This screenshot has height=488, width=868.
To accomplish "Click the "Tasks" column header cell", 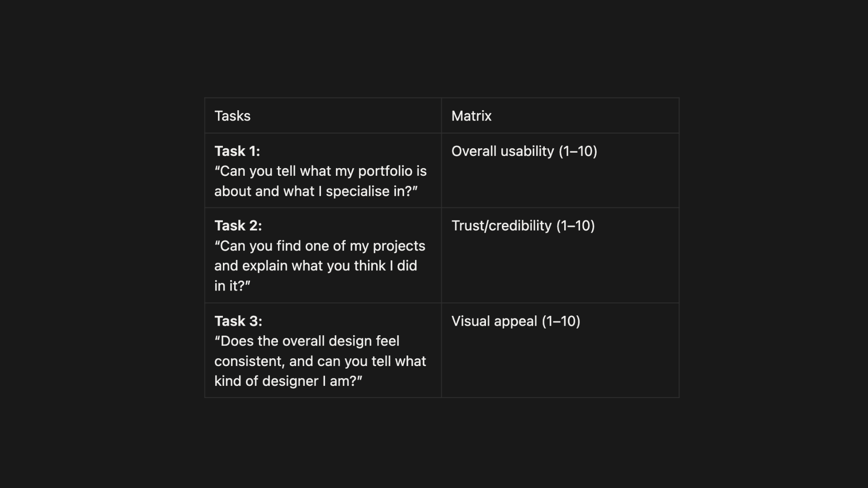I will [x=232, y=116].
